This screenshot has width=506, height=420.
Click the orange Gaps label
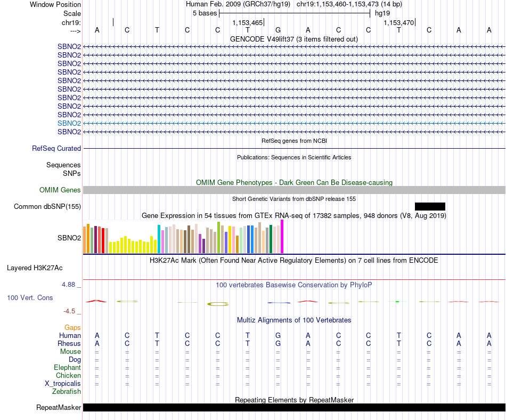pos(72,328)
